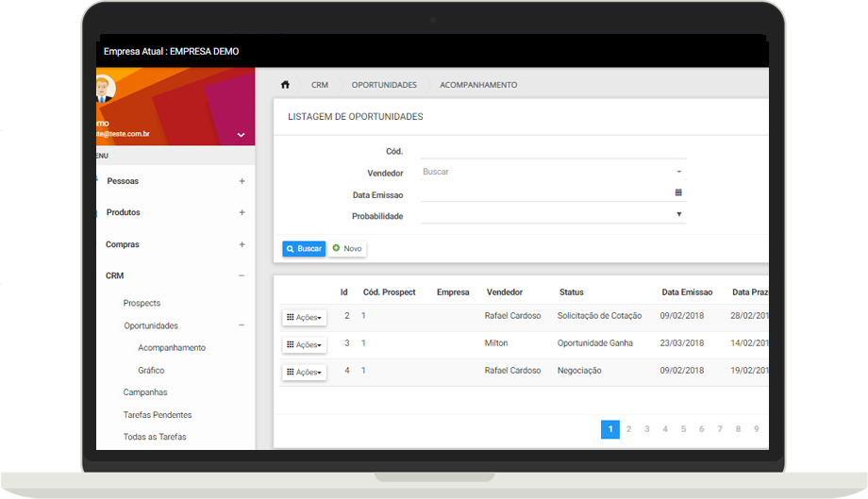Click the Cód. Prospect column header
Screen dimensions: 868x499
click(x=389, y=292)
